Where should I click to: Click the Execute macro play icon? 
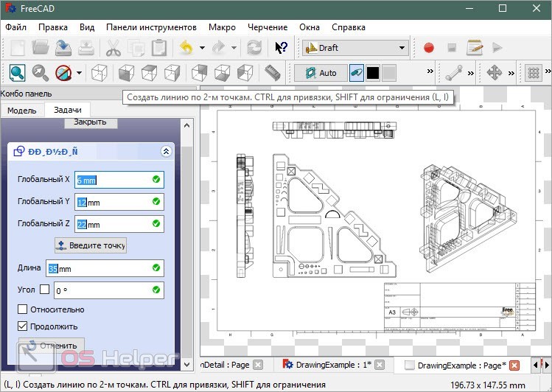(497, 47)
